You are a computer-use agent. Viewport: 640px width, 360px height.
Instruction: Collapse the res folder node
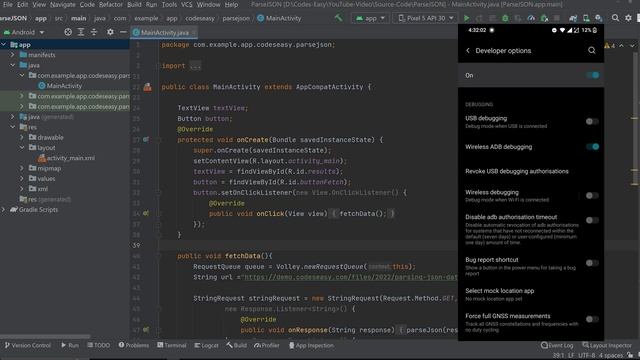[13, 127]
